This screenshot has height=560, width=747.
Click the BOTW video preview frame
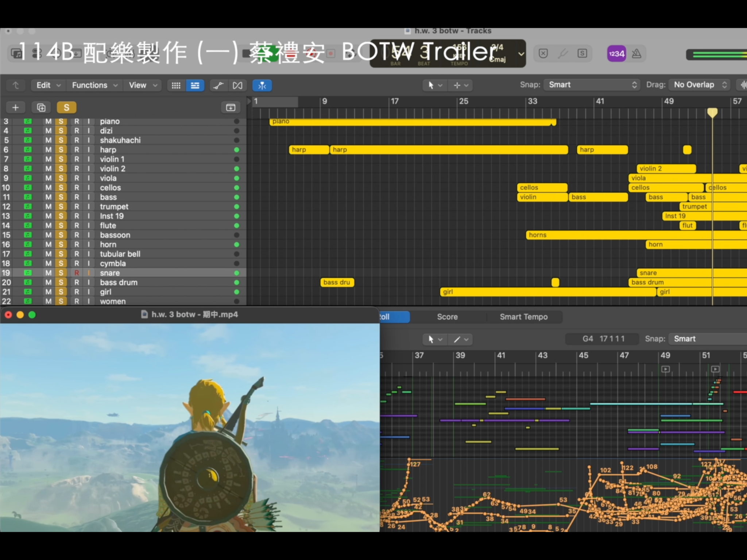(x=190, y=428)
